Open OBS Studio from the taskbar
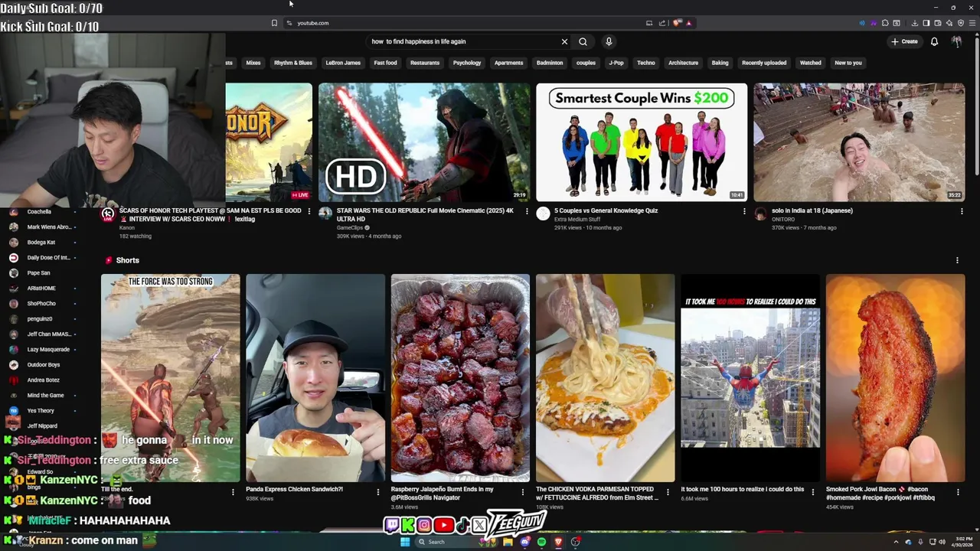 click(575, 542)
